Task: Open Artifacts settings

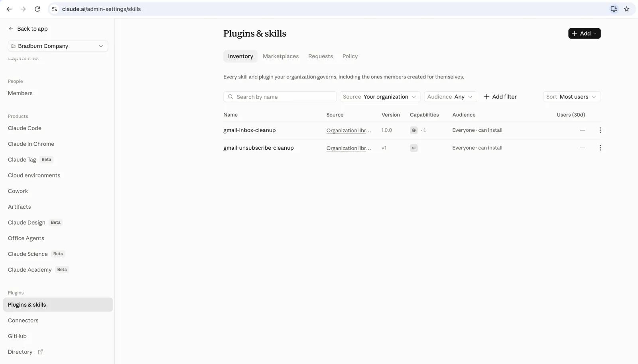Action: 20,207
